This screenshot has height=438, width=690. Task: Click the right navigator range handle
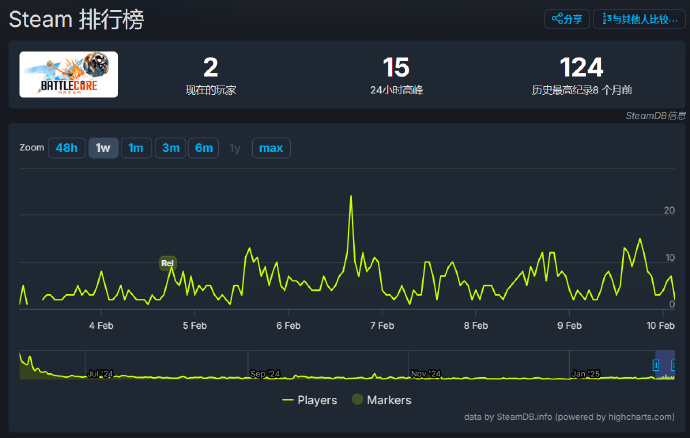(676, 366)
